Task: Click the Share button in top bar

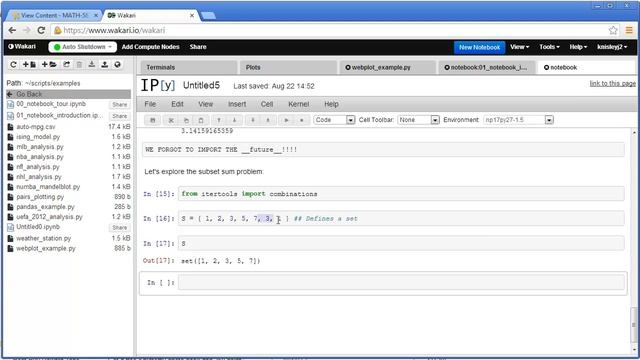Action: (198, 47)
